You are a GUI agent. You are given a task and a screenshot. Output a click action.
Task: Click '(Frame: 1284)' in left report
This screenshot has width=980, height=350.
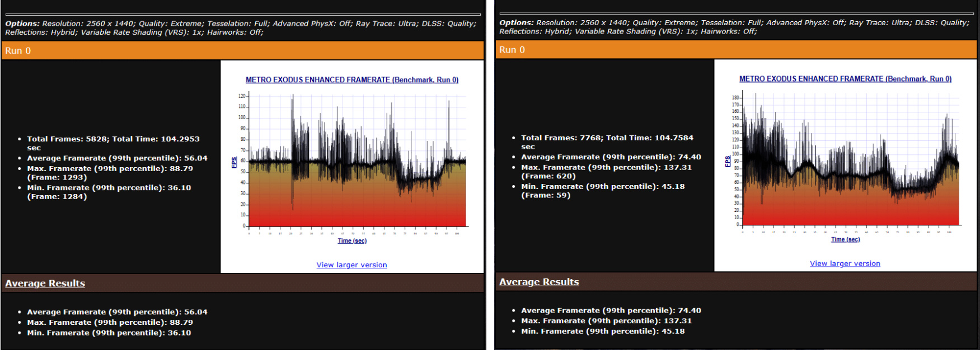click(57, 197)
